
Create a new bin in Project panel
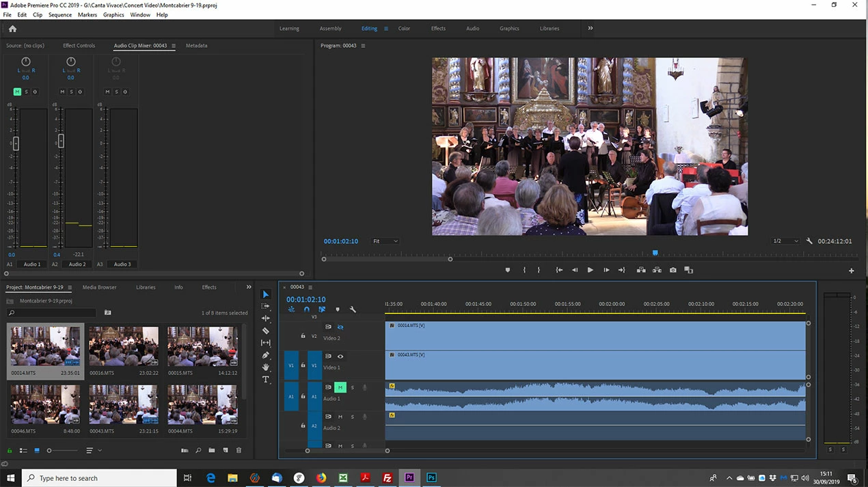[212, 451]
